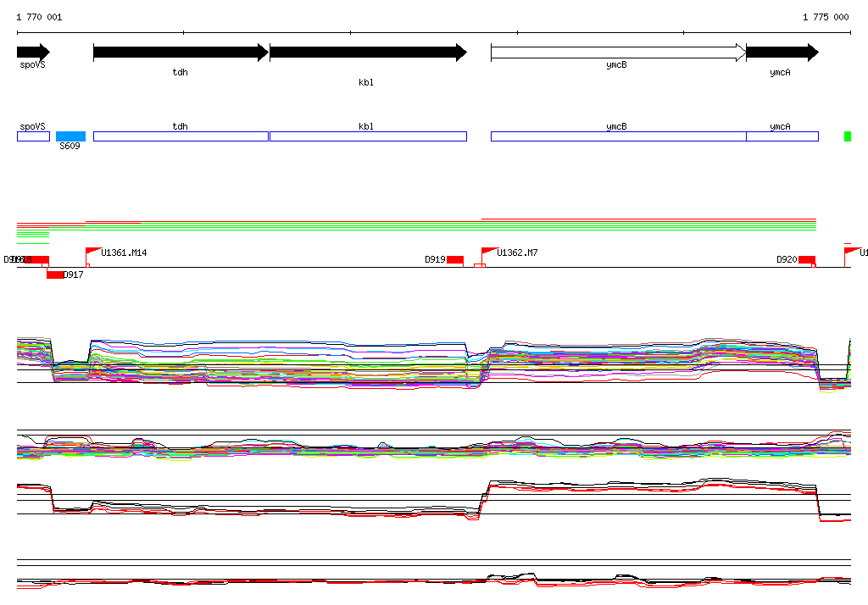Click the ymcA blue outlined box
The image size is (868, 605).
(782, 136)
